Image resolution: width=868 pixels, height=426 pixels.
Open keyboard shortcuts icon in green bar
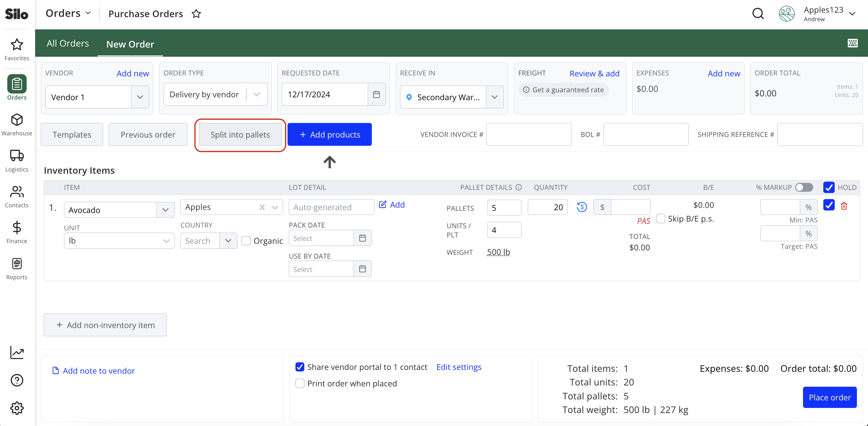(x=852, y=43)
